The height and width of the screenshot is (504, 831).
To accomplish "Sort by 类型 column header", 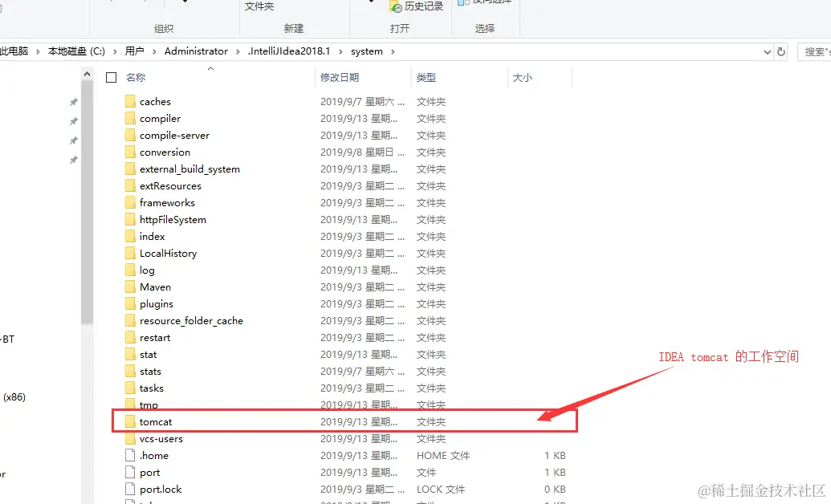I will [x=426, y=77].
